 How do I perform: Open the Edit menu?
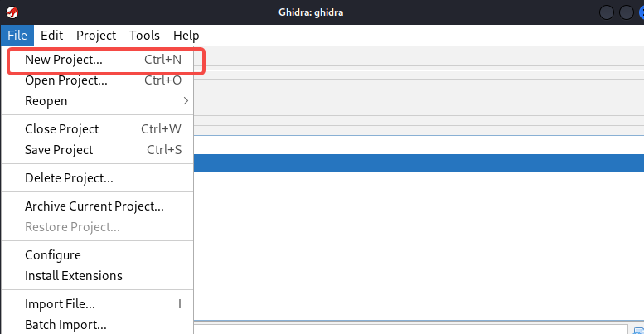pos(51,36)
